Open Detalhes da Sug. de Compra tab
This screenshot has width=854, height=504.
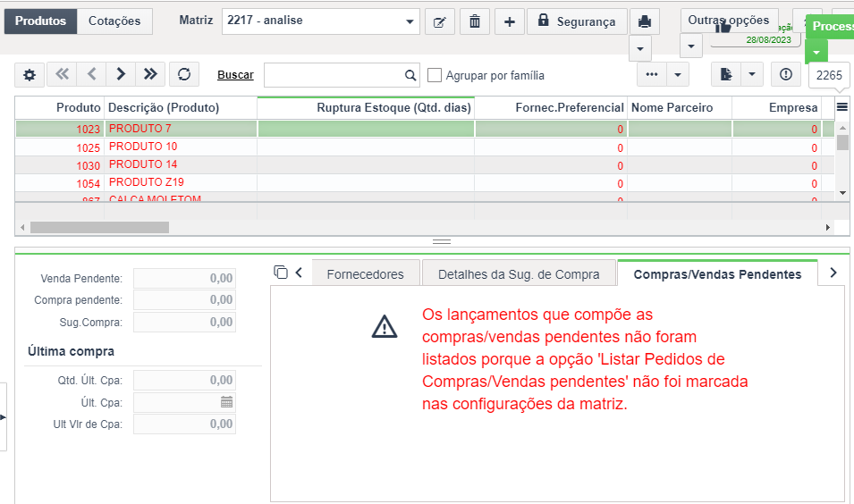pos(519,274)
